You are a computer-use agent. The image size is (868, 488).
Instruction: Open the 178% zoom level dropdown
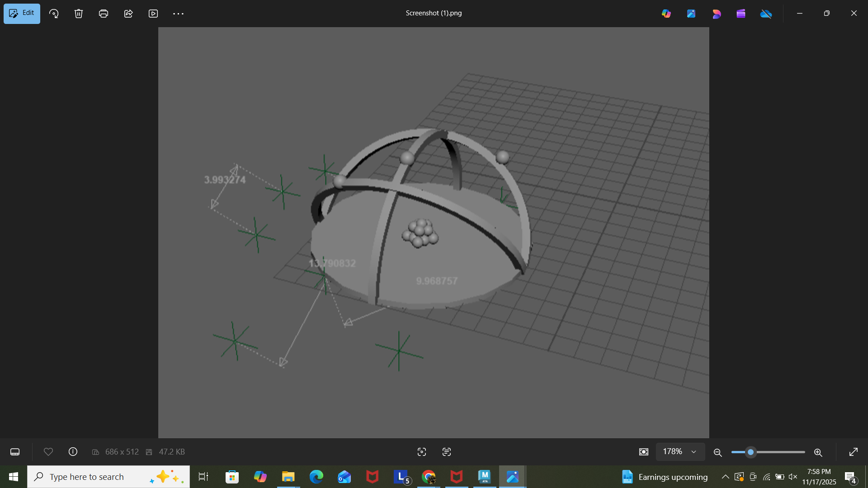click(x=680, y=452)
